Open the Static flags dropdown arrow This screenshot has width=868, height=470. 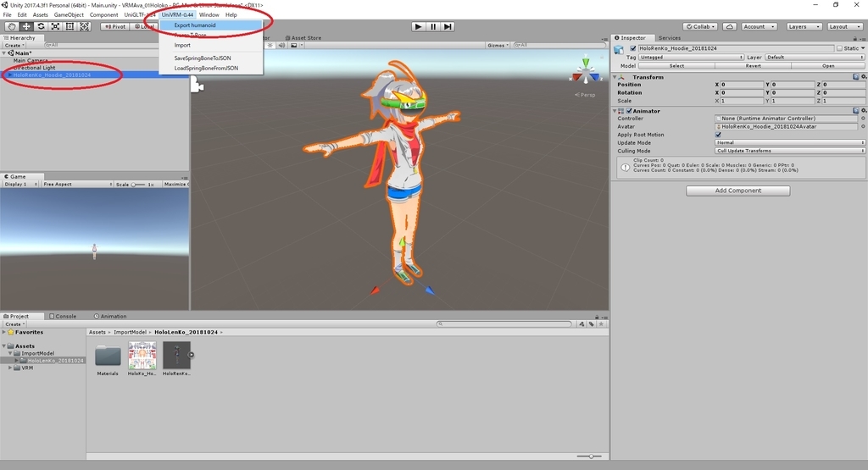click(x=863, y=48)
